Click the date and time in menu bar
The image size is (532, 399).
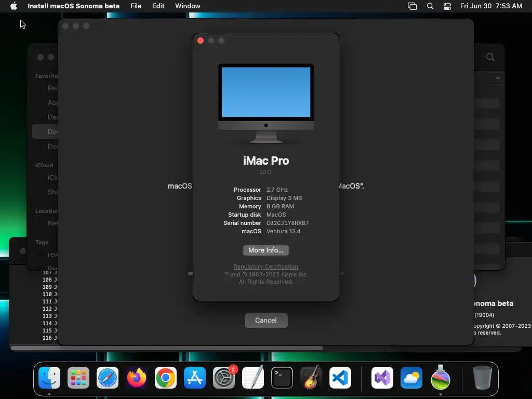(x=491, y=6)
